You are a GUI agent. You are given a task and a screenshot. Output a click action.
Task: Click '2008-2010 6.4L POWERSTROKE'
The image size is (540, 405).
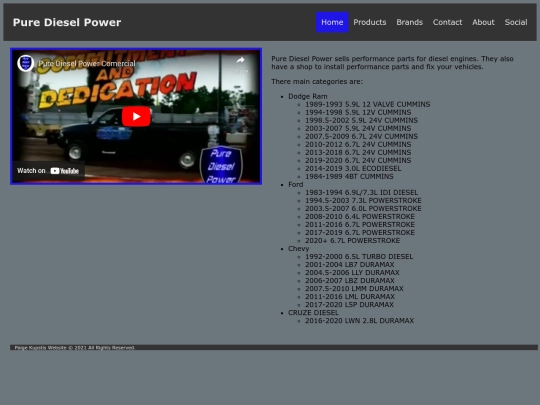click(x=360, y=217)
